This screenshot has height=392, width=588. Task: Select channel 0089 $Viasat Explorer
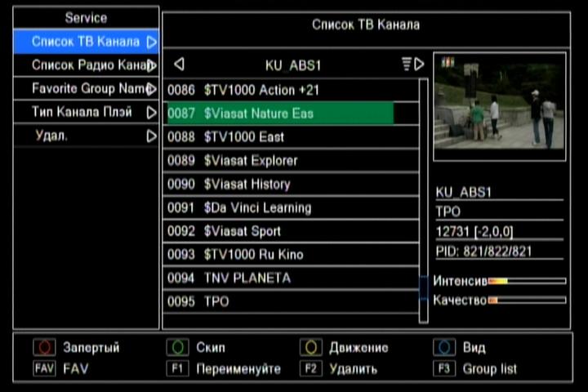point(291,161)
